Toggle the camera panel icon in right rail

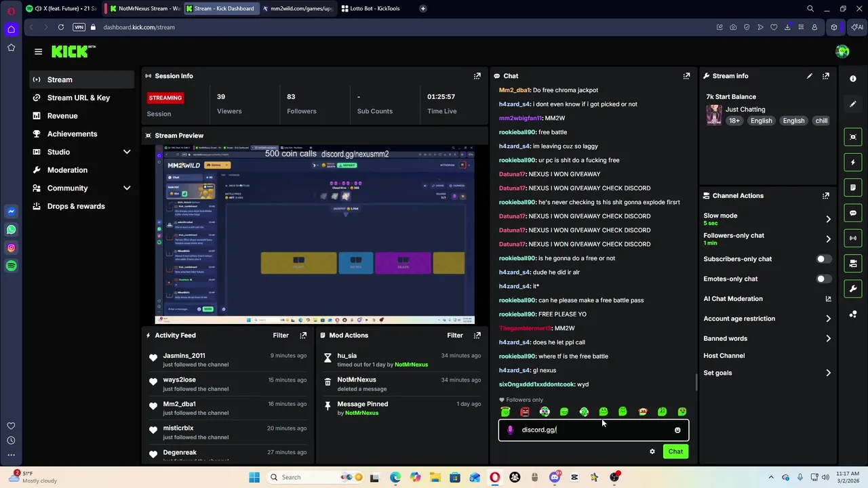tap(853, 264)
